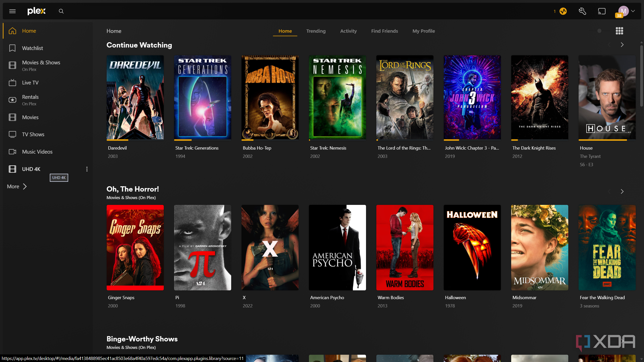The image size is (644, 362).
Task: Expand the account menu chevron
Action: point(633,11)
